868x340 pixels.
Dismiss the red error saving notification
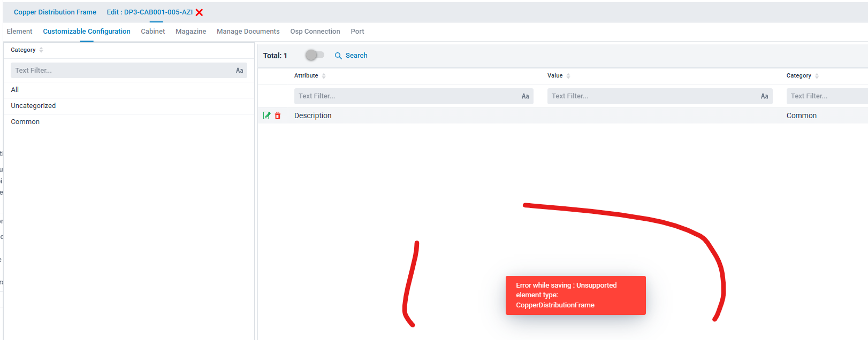tap(575, 295)
